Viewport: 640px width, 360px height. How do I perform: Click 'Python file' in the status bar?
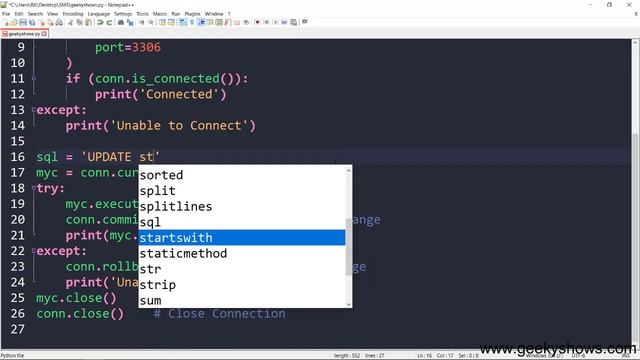tap(12, 356)
